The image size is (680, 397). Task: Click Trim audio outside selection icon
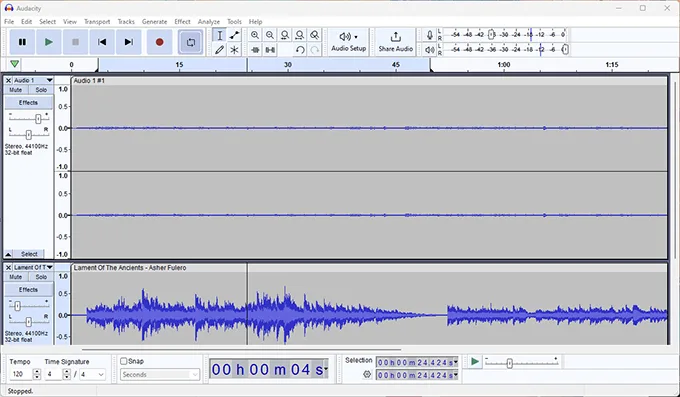(255, 50)
